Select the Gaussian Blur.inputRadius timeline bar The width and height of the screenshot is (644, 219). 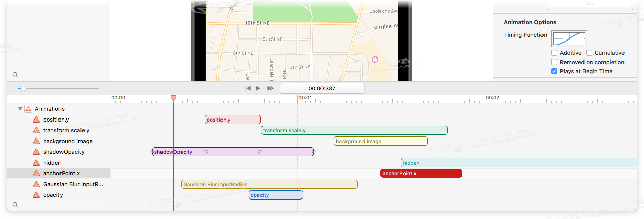(x=269, y=184)
